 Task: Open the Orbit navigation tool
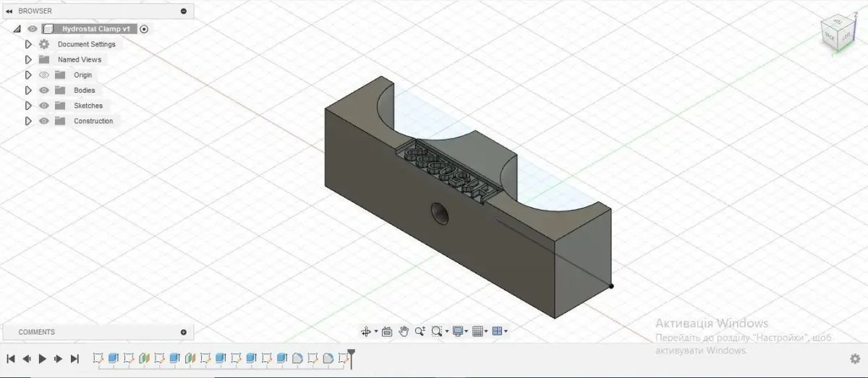pyautogui.click(x=366, y=332)
